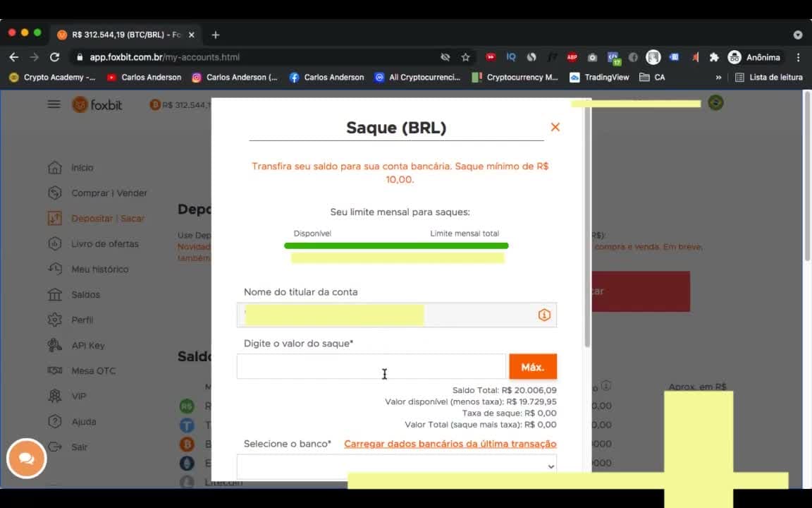
Task: Open the Extensions puzzle icon
Action: point(714,57)
